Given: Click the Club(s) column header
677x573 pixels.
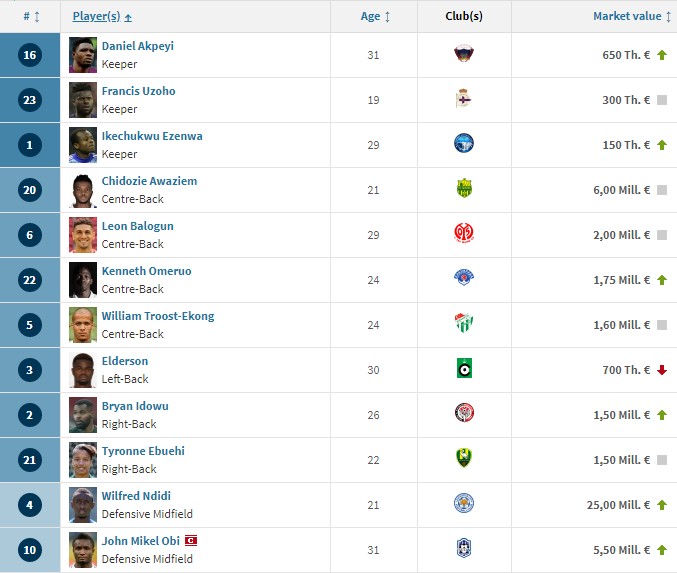Looking at the screenshot, I should [464, 16].
